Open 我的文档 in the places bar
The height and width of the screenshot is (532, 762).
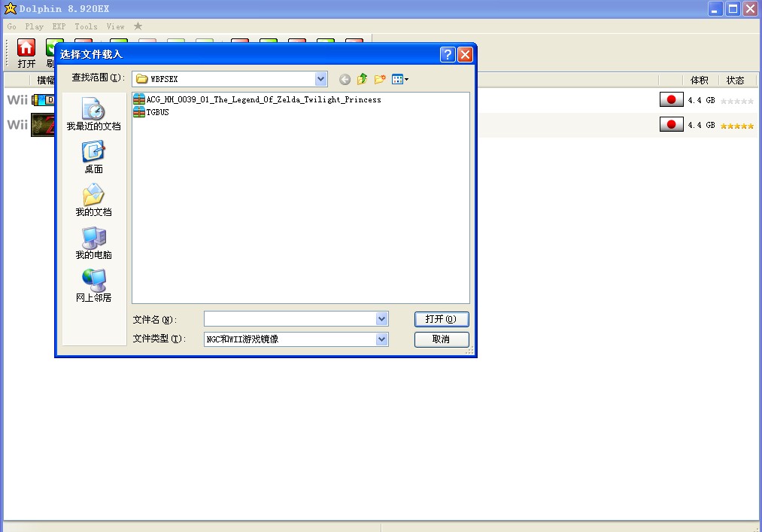click(94, 200)
